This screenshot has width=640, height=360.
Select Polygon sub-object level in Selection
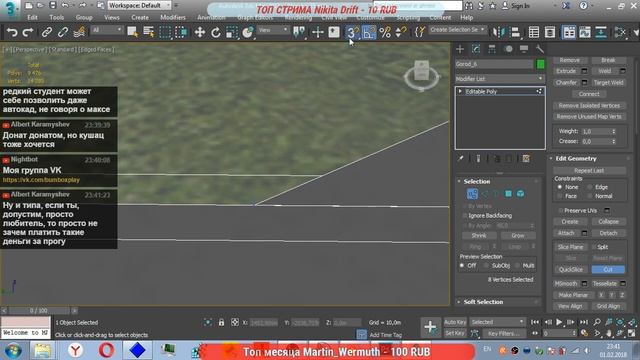pos(508,194)
